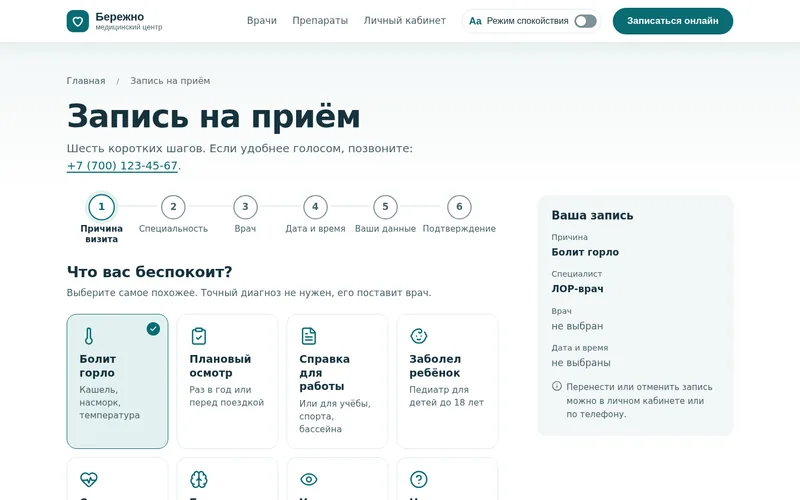Click the Болит горло value in summary
Viewport: 800px width, 500px height.
click(x=585, y=252)
